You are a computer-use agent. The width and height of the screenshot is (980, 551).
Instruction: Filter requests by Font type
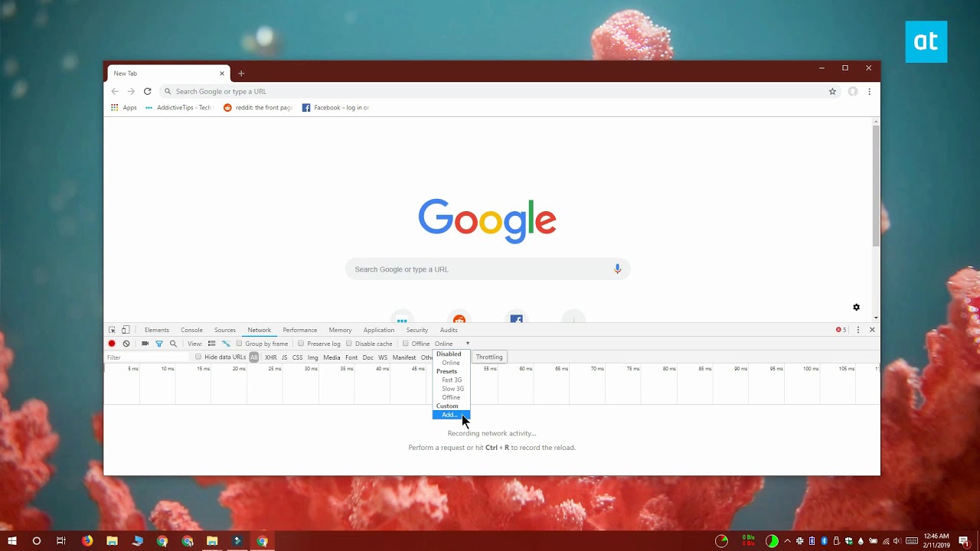coord(351,357)
